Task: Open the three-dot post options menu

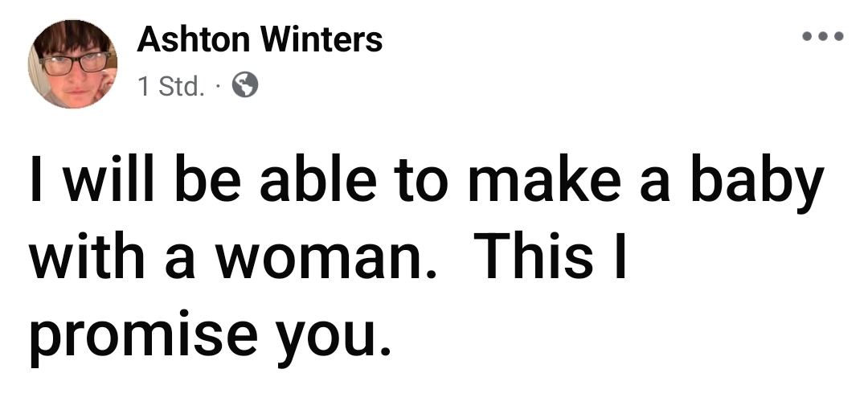Action: click(823, 36)
